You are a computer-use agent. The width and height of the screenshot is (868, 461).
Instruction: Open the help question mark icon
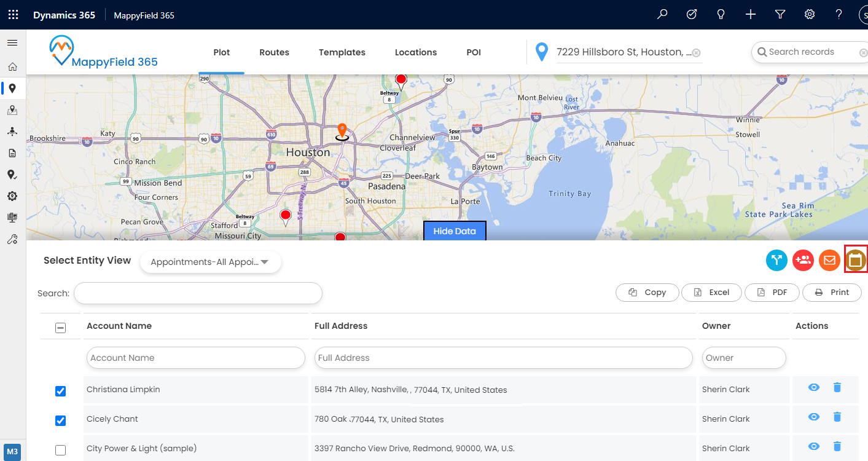[x=839, y=15]
